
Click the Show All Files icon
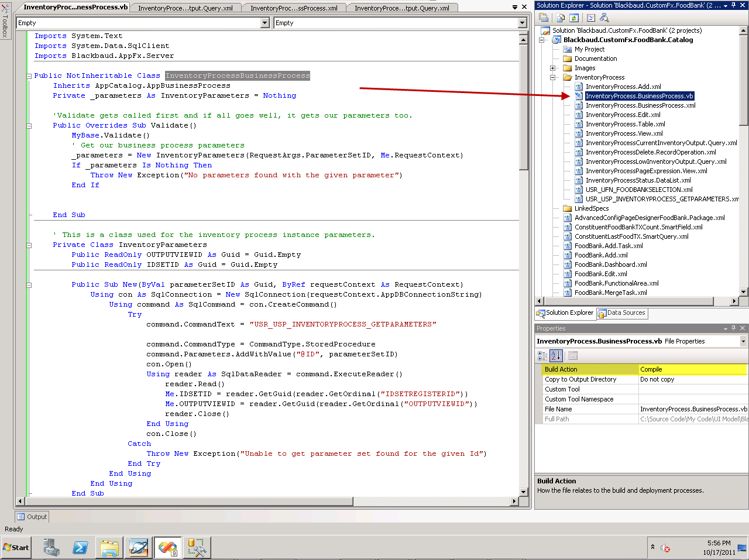click(561, 18)
